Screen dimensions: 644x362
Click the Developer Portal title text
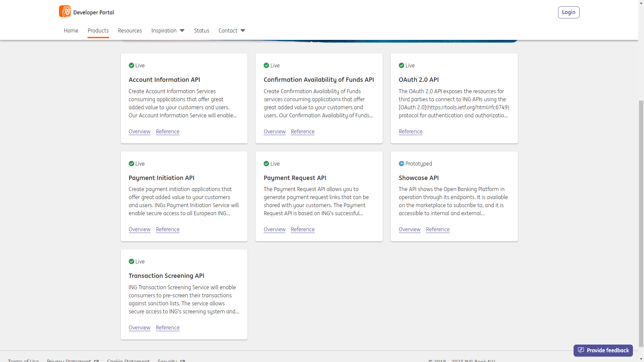point(94,12)
